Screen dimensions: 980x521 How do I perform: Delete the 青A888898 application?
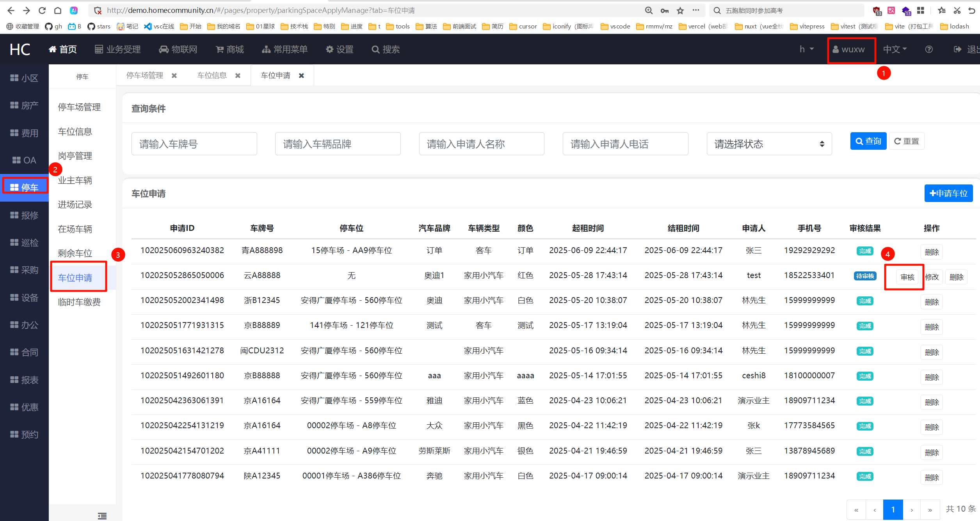tap(932, 252)
